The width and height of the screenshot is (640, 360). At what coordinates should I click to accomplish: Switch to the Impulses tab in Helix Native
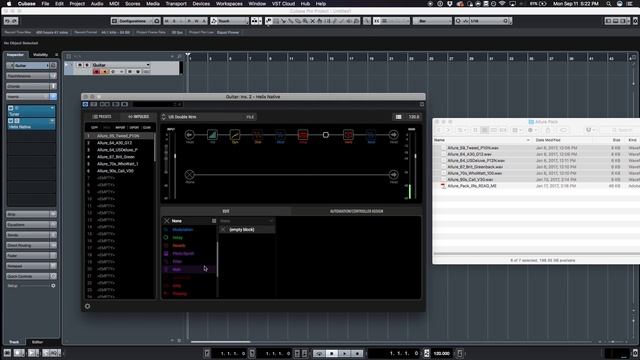coord(138,117)
